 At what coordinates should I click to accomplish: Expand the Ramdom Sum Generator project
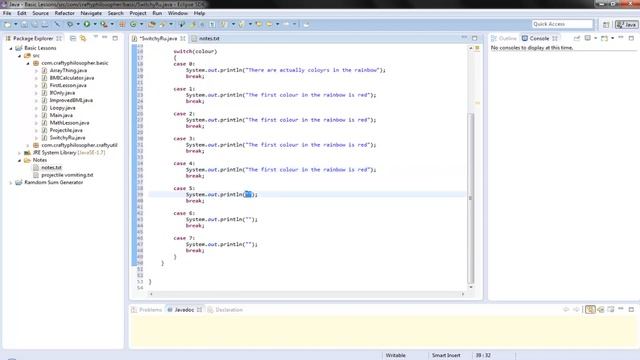click(11, 182)
